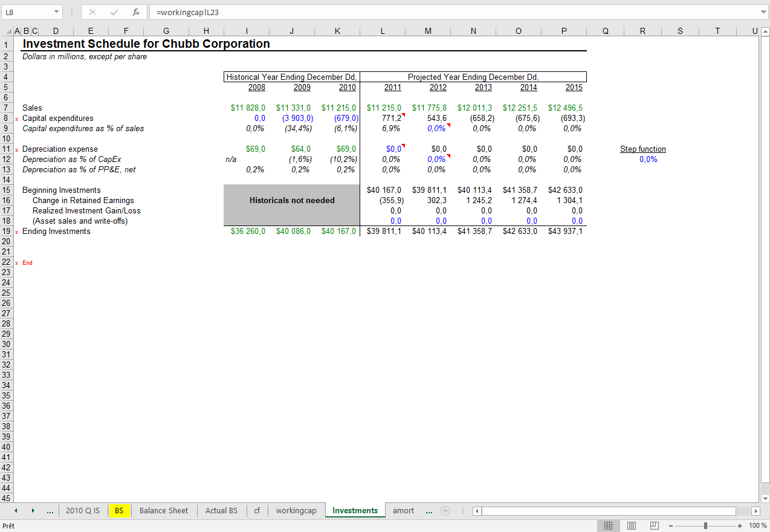Click the Insert Function fx icon
Viewport: 770px width, 532px height.
[x=136, y=12]
